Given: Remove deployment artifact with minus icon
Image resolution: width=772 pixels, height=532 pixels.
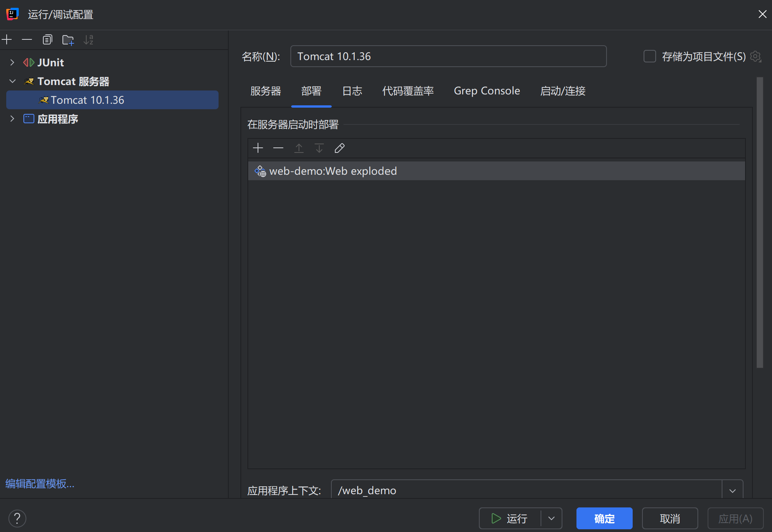Looking at the screenshot, I should (278, 148).
